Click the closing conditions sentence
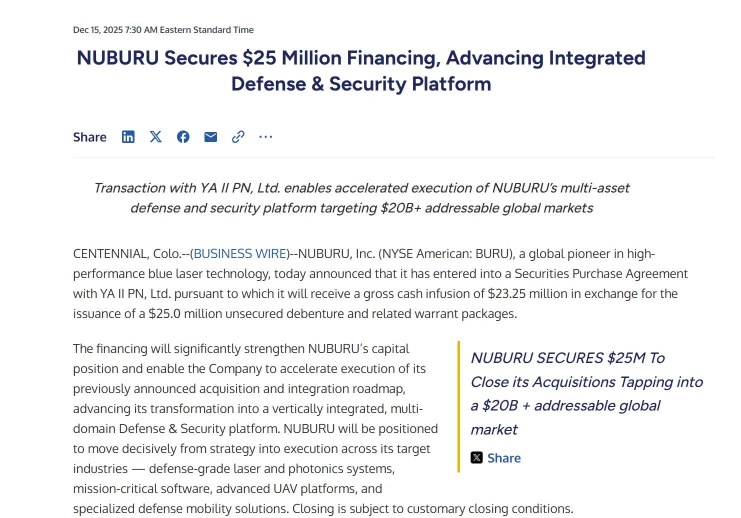741x518 pixels. tap(432, 509)
